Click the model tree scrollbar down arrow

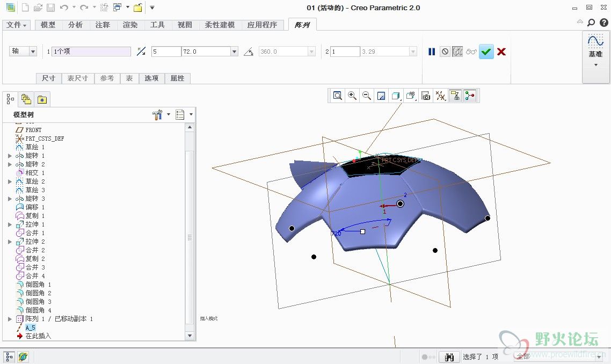[x=190, y=336]
